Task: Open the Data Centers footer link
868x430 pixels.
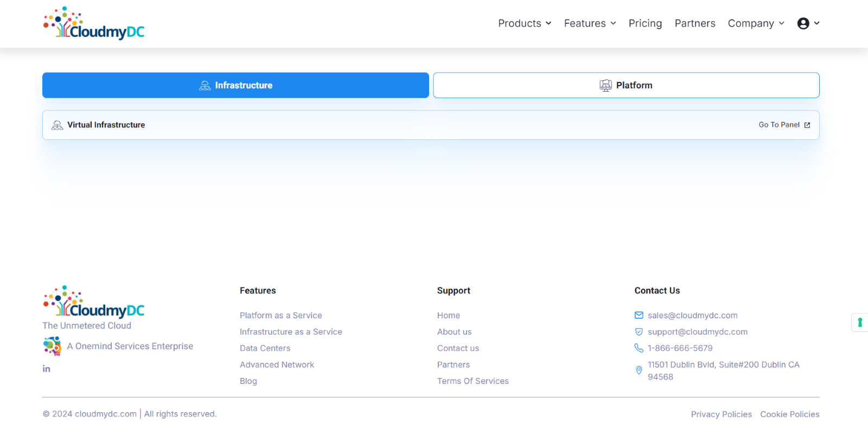Action: [265, 348]
